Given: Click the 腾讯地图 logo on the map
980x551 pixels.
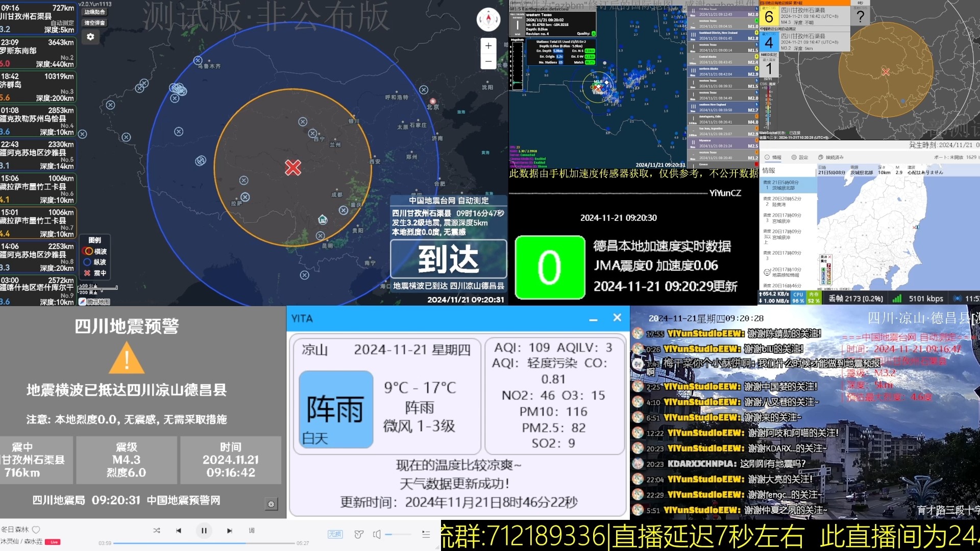Looking at the screenshot, I should tap(94, 302).
